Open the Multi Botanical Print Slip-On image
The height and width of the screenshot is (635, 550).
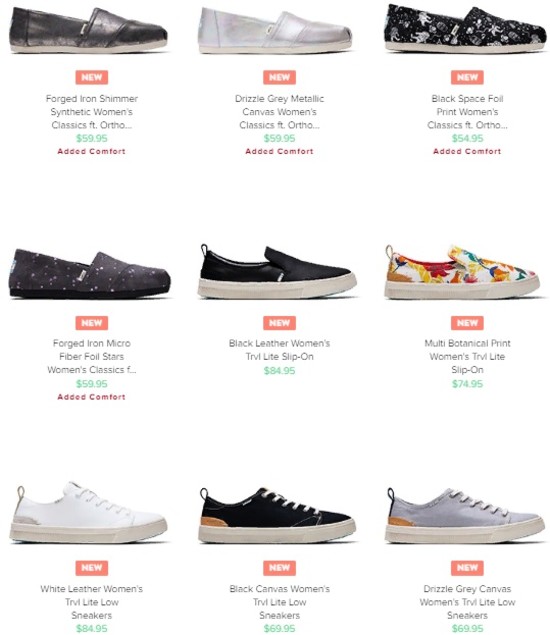tap(463, 272)
